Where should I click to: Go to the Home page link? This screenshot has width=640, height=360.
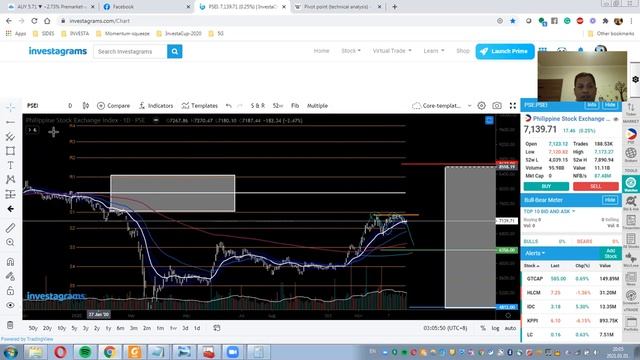click(321, 51)
